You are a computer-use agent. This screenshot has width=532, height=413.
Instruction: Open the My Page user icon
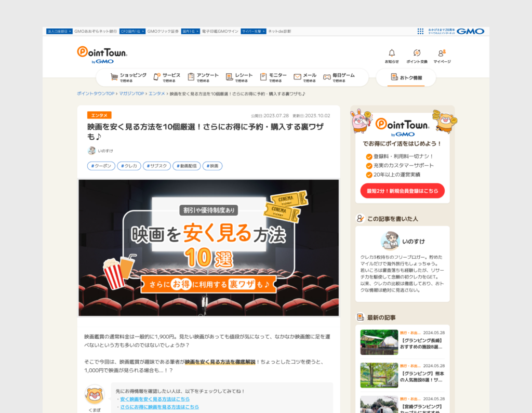(x=442, y=53)
